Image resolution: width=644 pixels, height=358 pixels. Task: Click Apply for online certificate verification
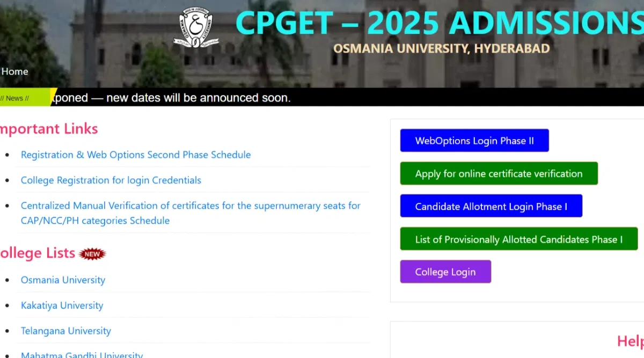click(x=499, y=174)
